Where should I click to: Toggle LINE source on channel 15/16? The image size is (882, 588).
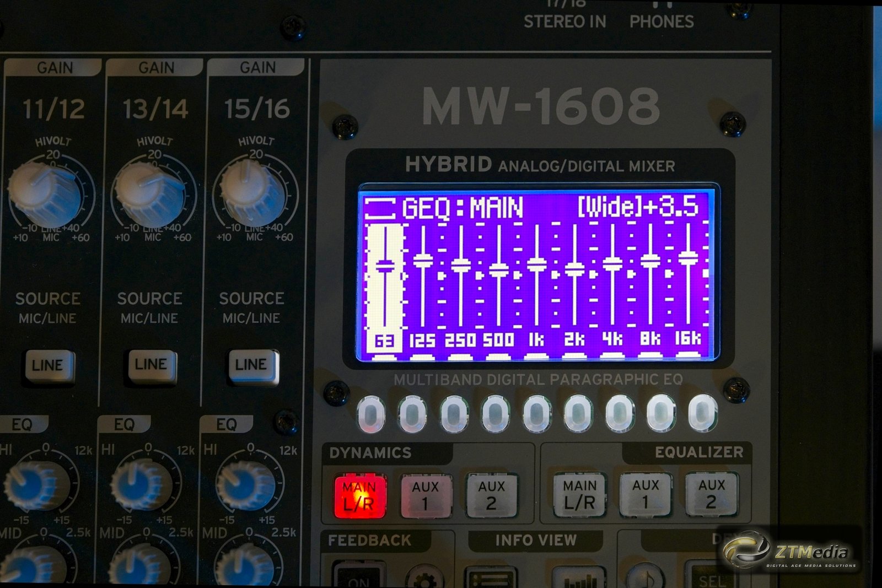(x=252, y=365)
